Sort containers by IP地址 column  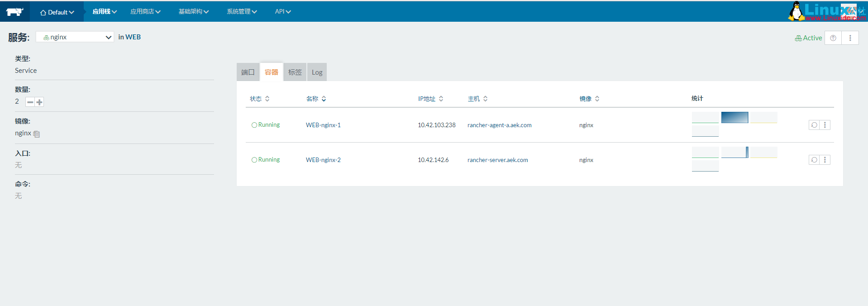point(430,99)
